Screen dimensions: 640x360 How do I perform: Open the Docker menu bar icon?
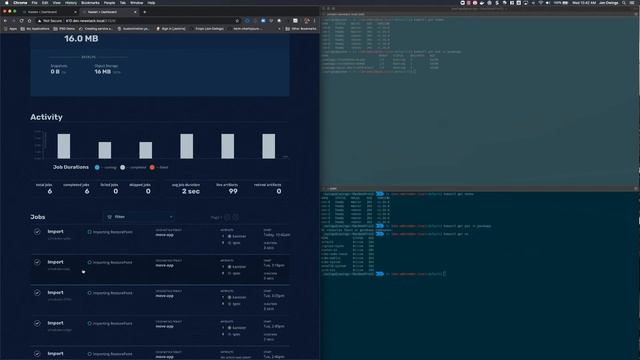pos(482,2)
